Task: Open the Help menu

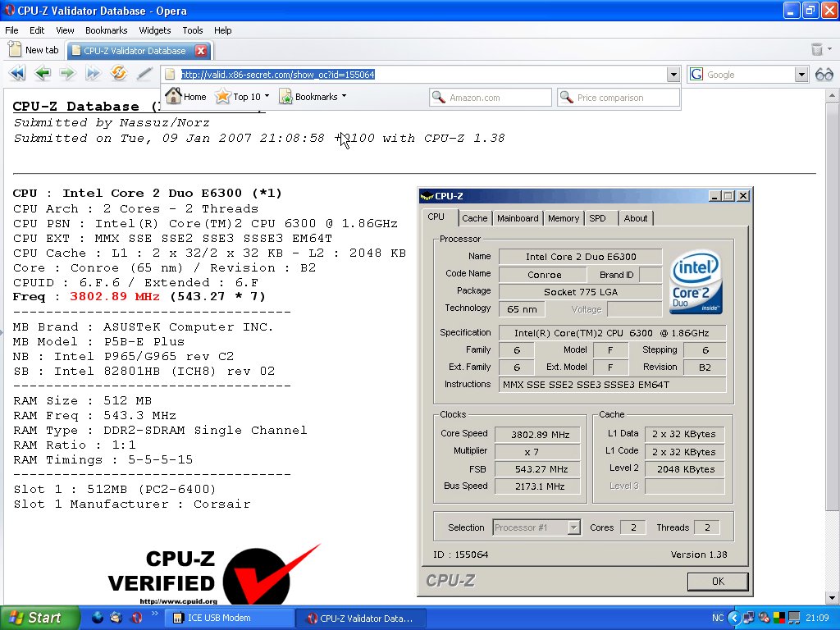Action: (x=223, y=30)
